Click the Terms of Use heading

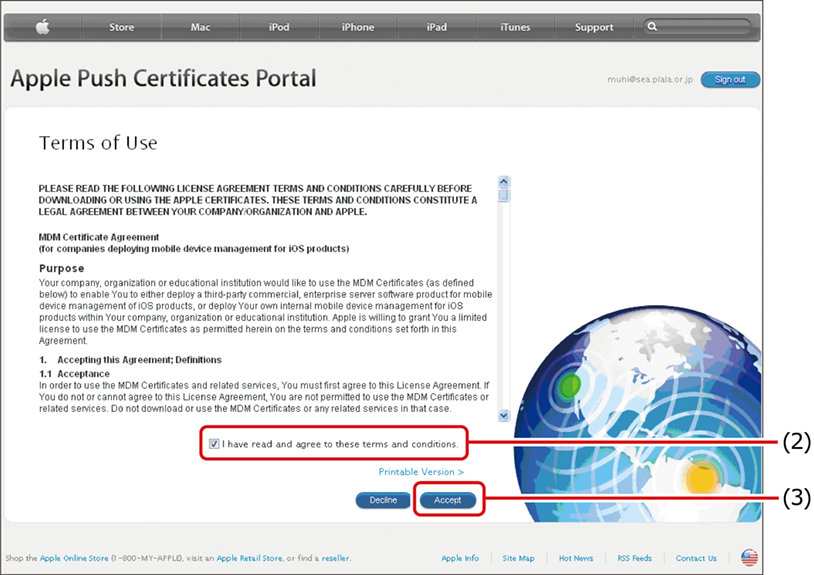(x=98, y=143)
